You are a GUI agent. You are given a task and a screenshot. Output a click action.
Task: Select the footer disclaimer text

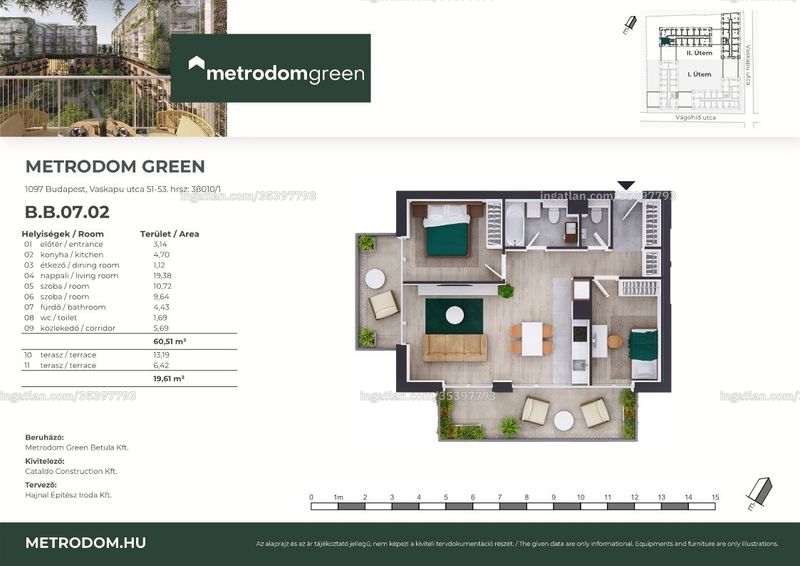pyautogui.click(x=517, y=544)
